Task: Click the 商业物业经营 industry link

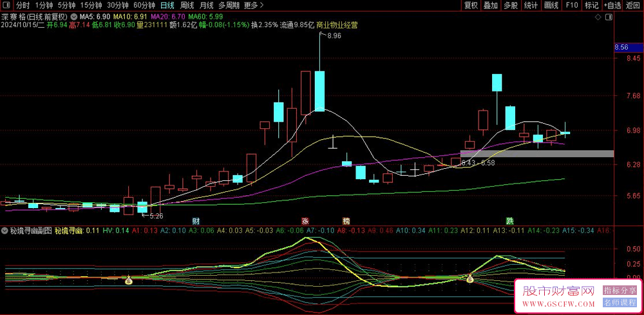Action: [337, 25]
